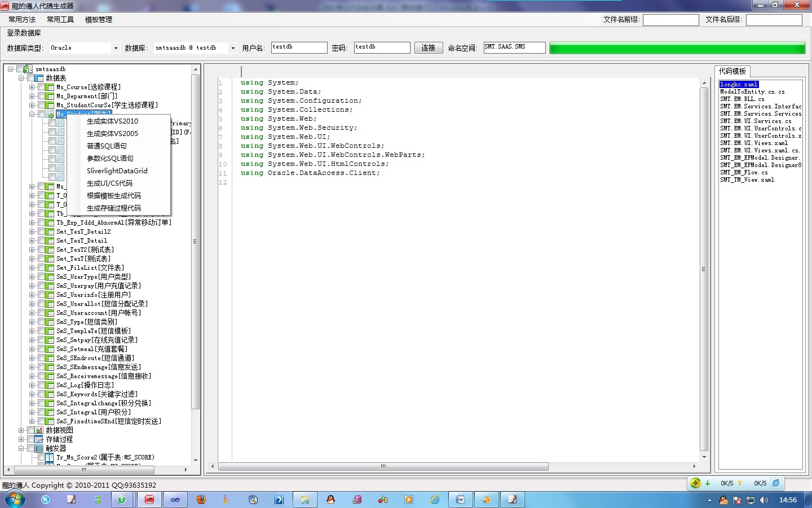Open the 模板管理 menu

tap(98, 19)
